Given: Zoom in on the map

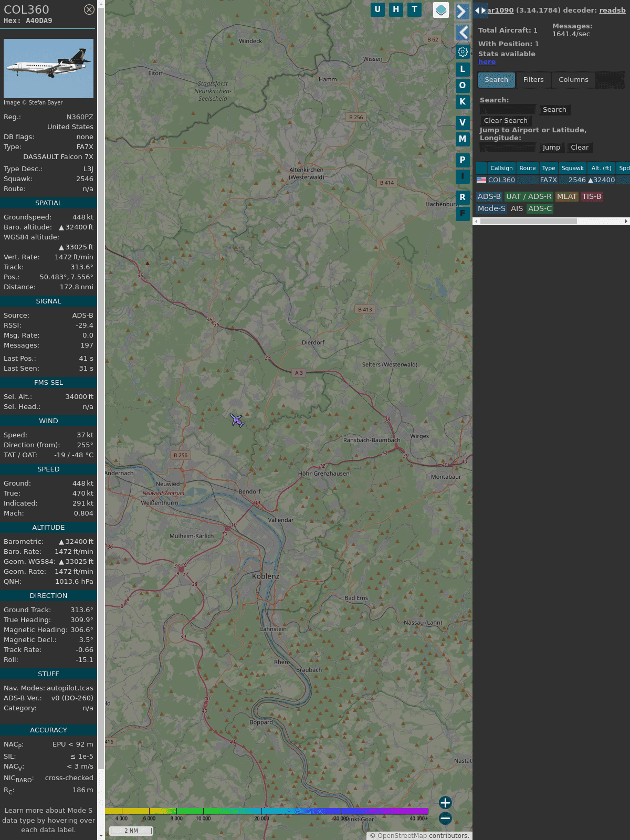Looking at the screenshot, I should coord(445,803).
